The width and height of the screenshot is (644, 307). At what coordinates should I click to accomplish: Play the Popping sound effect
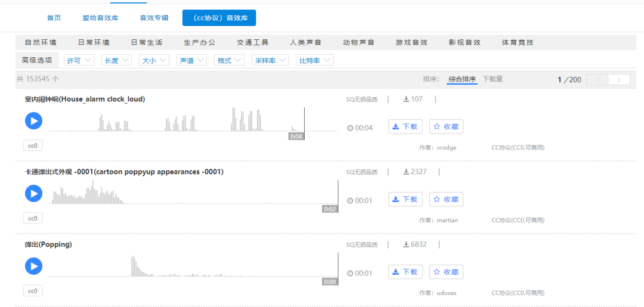point(33,266)
